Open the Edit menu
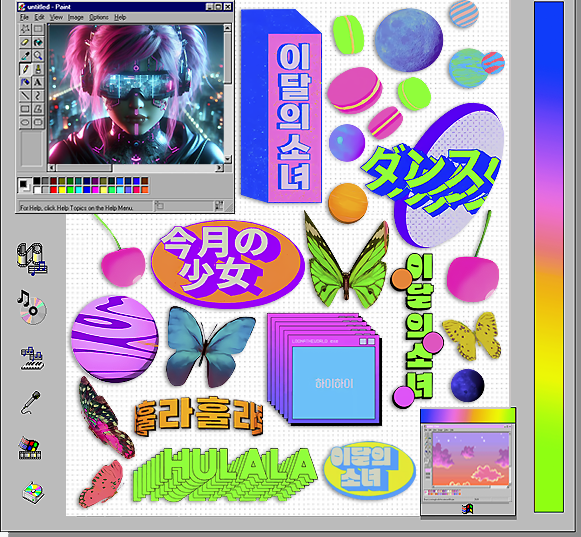Screen dimensions: 581x537 point(39,17)
